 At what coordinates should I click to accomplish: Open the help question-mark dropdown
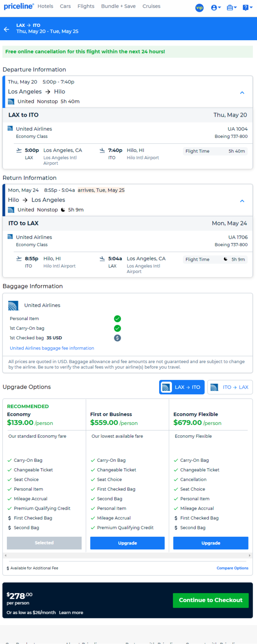coord(247,8)
